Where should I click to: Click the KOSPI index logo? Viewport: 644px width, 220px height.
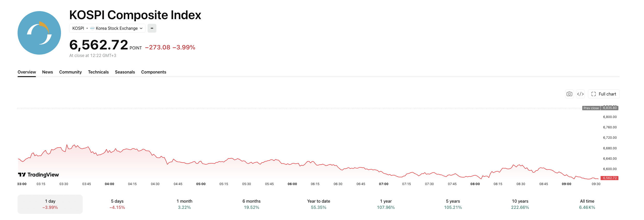(x=39, y=33)
